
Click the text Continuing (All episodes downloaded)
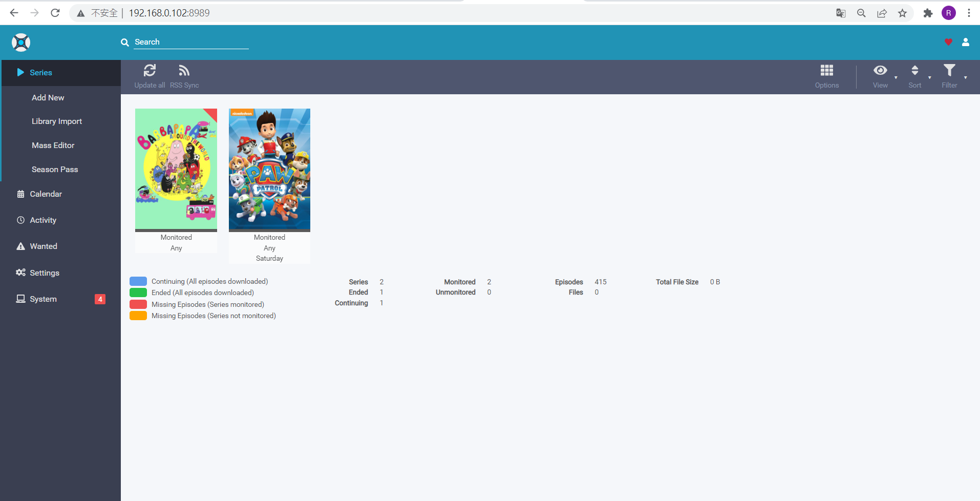pyautogui.click(x=209, y=281)
